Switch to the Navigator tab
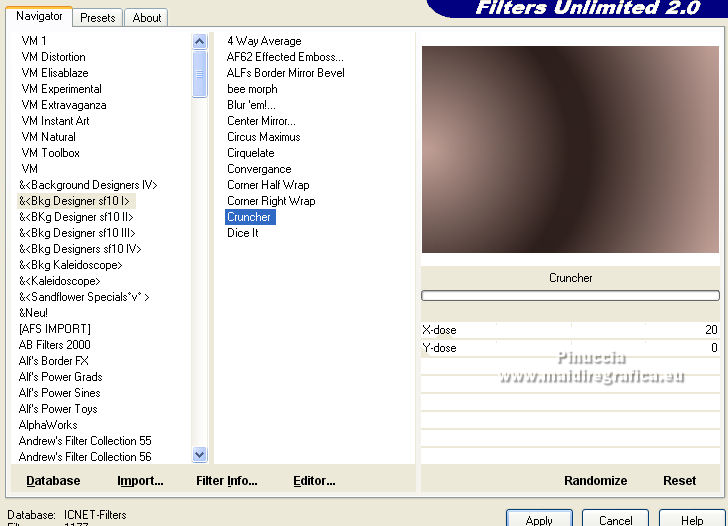The image size is (728, 526). 39,16
